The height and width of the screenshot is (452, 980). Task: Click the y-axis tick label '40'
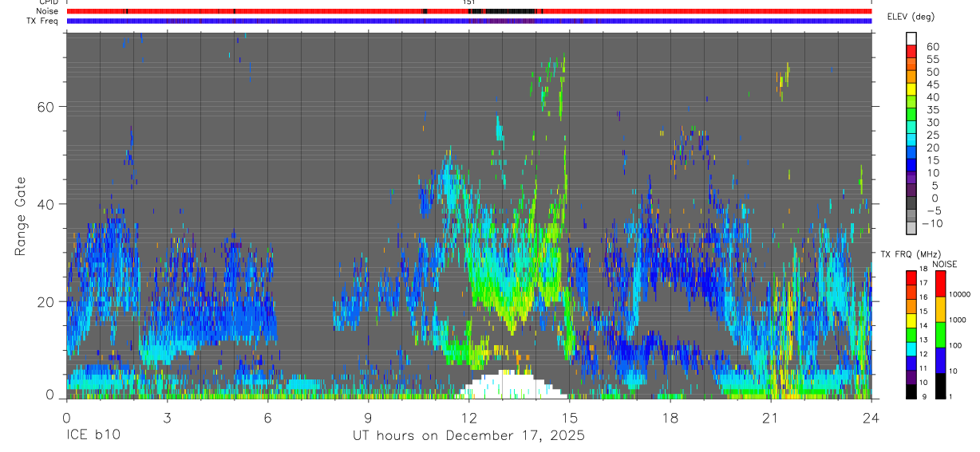47,204
